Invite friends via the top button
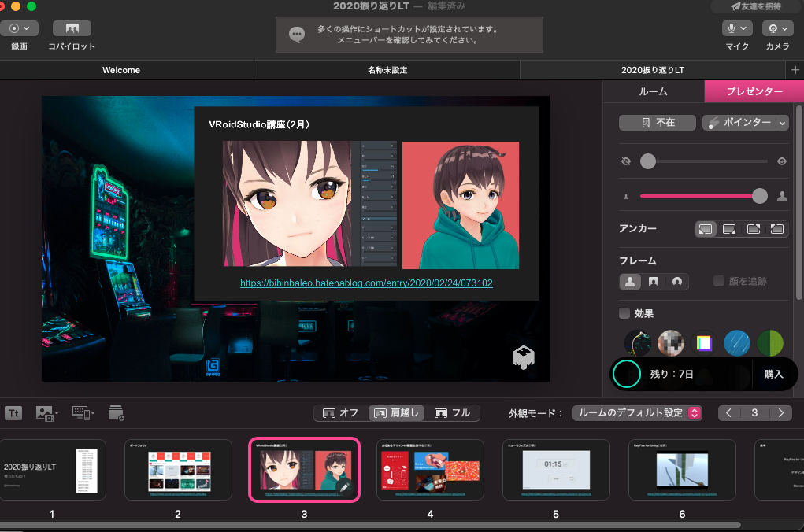 (x=756, y=6)
